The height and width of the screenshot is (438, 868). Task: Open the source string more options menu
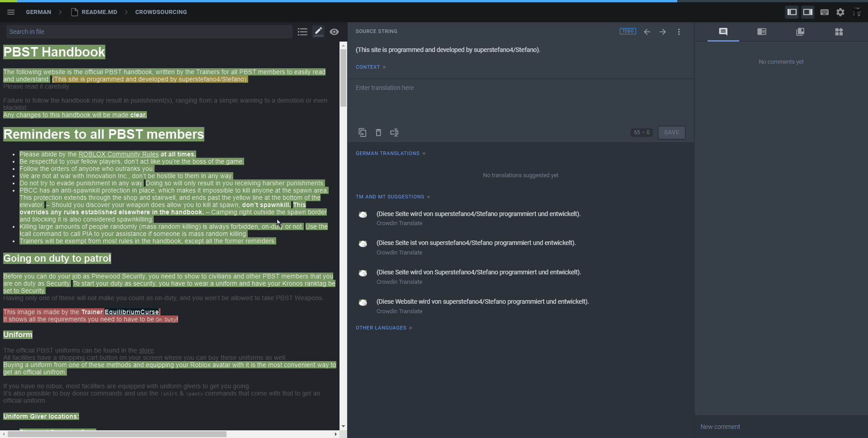tap(679, 32)
